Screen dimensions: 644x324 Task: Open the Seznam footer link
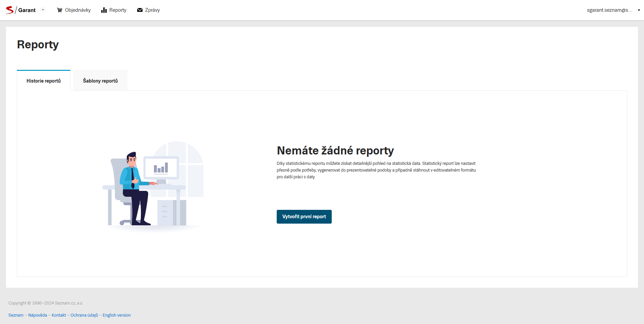[x=16, y=315]
